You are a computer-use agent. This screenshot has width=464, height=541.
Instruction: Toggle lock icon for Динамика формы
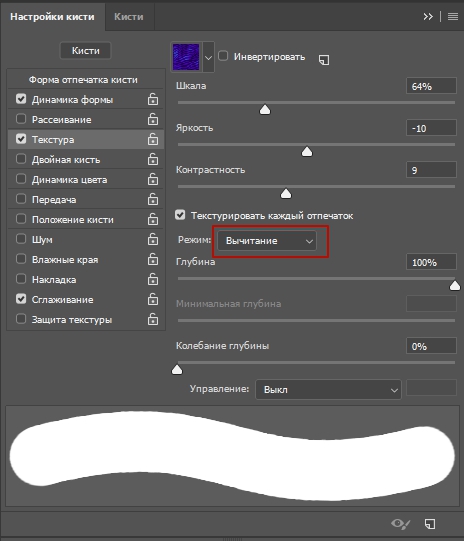[x=153, y=99]
